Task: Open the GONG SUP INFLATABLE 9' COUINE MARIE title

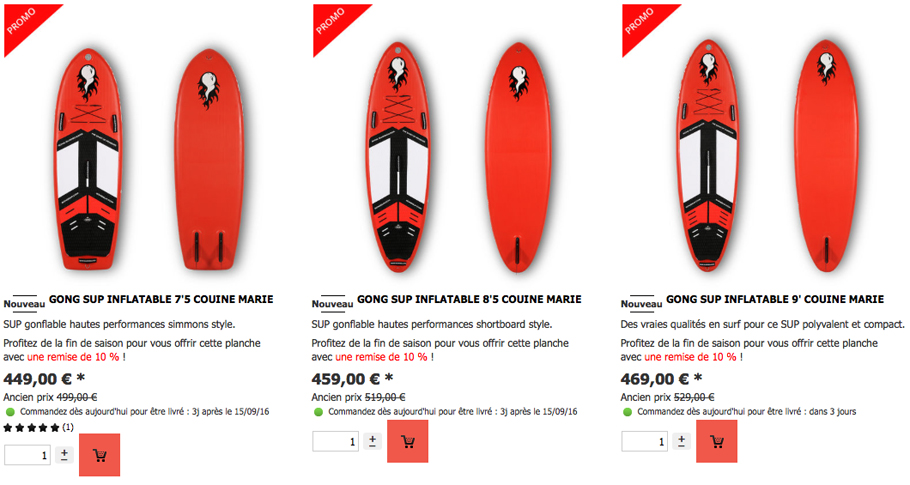Action: click(775, 299)
